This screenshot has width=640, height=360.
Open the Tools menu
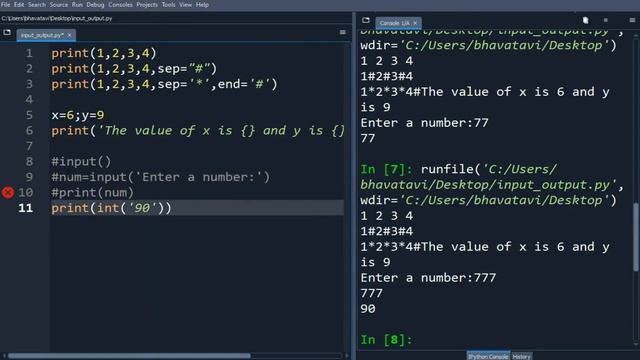[168, 5]
